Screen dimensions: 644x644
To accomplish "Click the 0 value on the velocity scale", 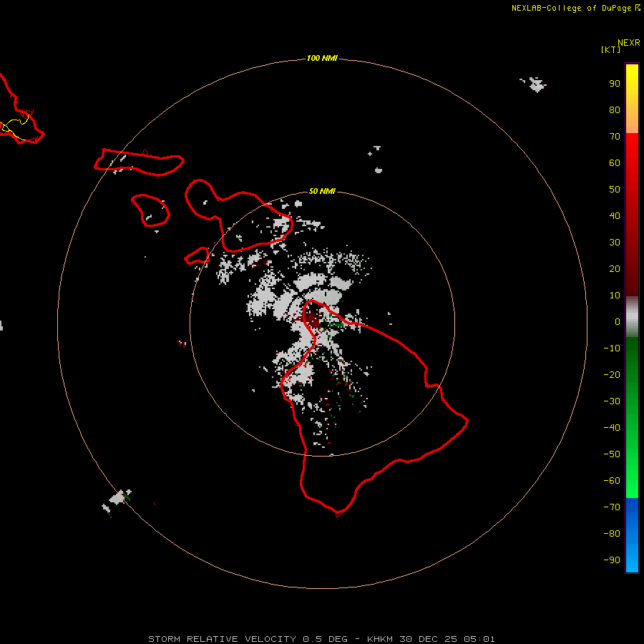I will coord(618,322).
